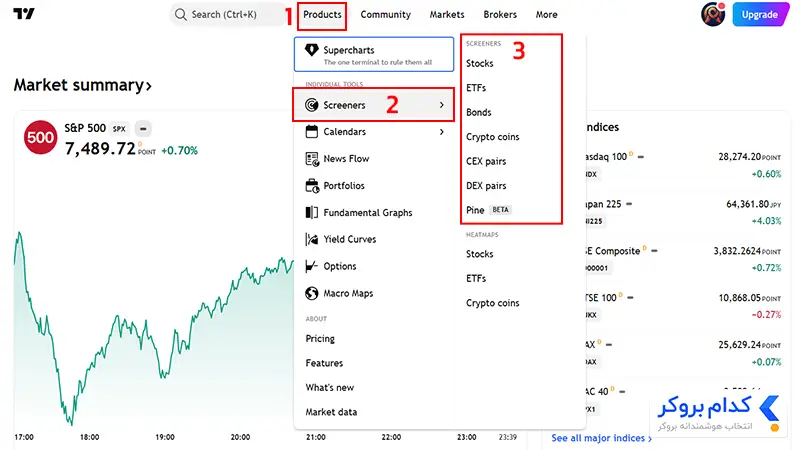Click the Upgrade button
Screen dimensions: 800x450
760,14
